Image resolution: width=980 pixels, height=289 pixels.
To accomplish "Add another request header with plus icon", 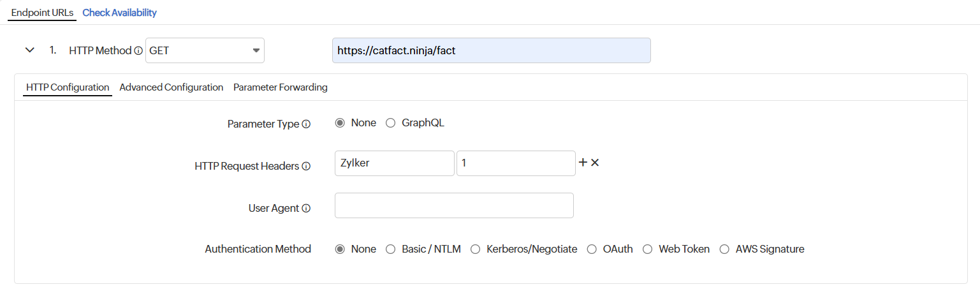I will click(x=582, y=163).
